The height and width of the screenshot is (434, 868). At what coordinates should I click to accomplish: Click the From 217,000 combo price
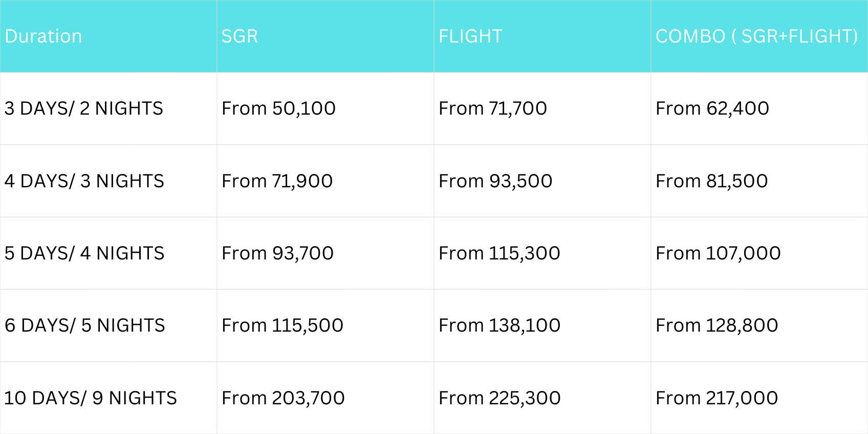pos(717,398)
